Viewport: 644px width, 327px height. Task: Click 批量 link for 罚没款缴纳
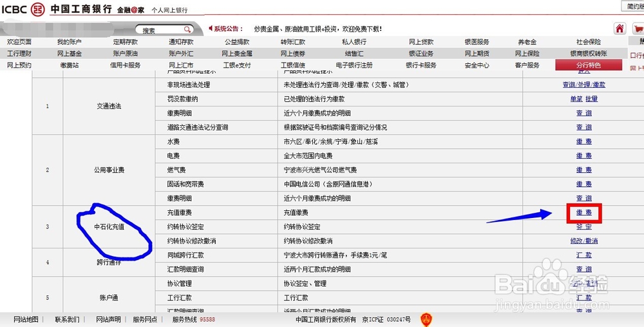tap(591, 99)
